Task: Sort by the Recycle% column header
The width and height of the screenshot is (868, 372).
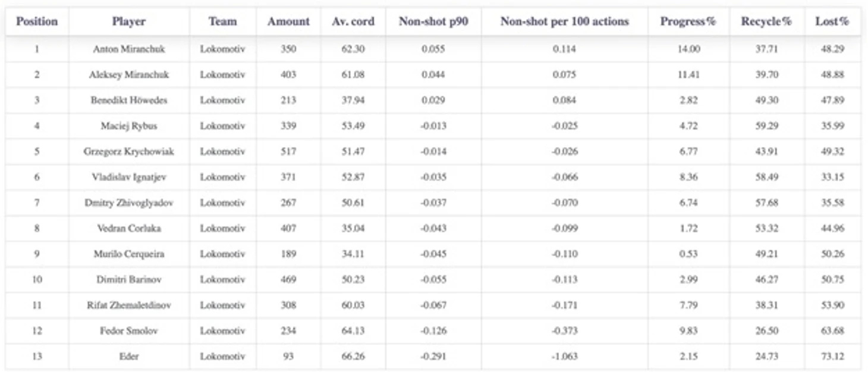Action: tap(766, 22)
